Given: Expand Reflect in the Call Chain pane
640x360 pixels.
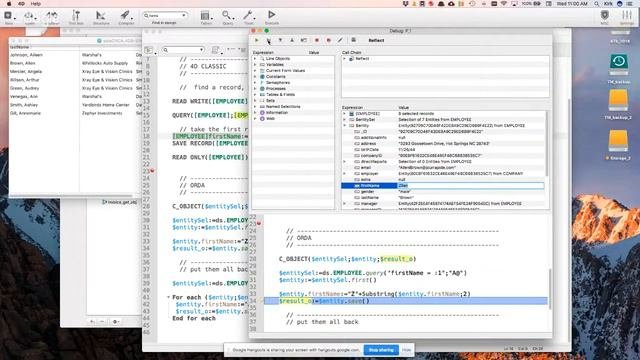Looking at the screenshot, I should [x=345, y=59].
